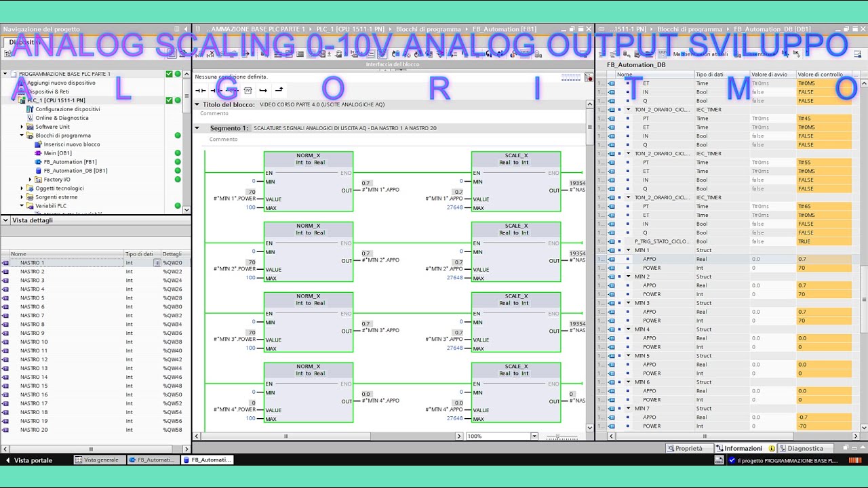
Task: Switch to first FB_Automati... editor tab
Action: point(153,460)
